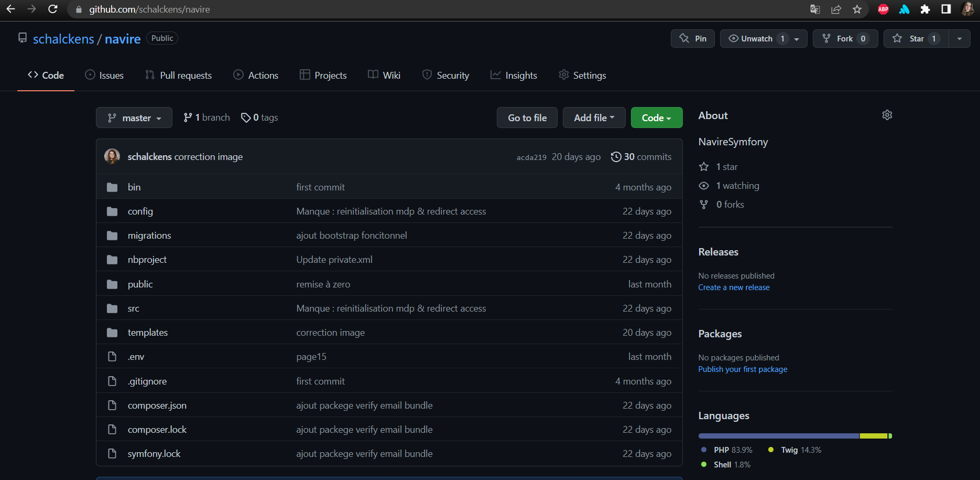Click the schalckens commit author avatar

[x=112, y=156]
